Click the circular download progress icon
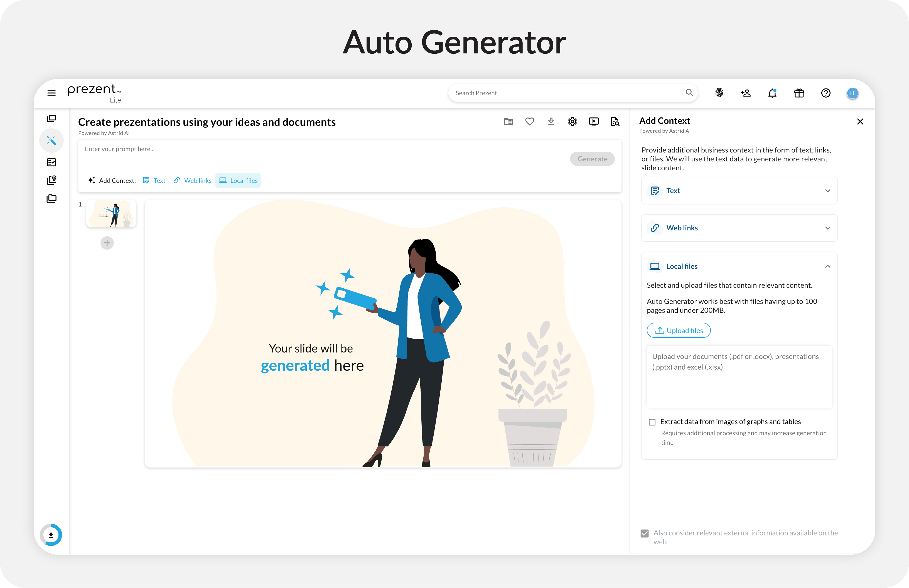Screen dimensions: 909x588 (51, 535)
